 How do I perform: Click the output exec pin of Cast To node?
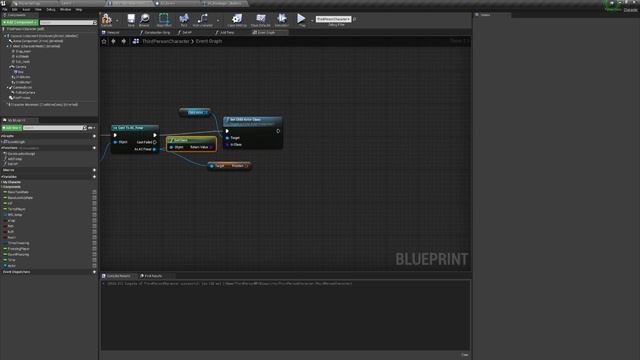155,135
